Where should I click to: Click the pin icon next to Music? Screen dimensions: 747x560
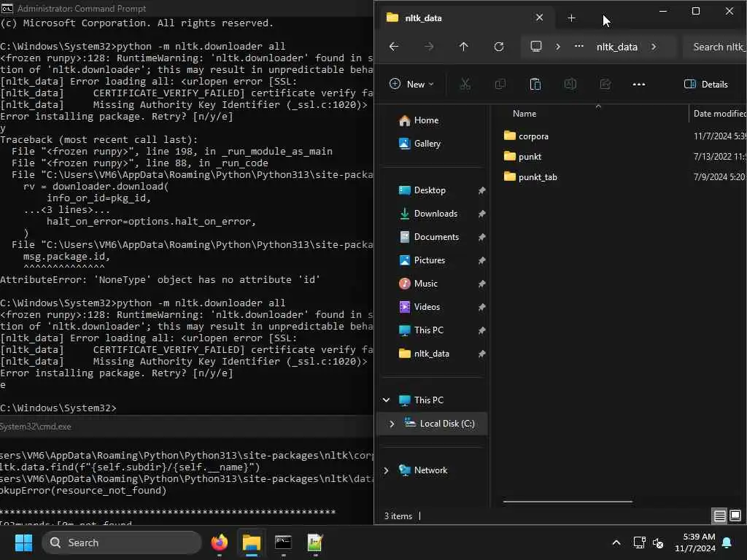481,284
